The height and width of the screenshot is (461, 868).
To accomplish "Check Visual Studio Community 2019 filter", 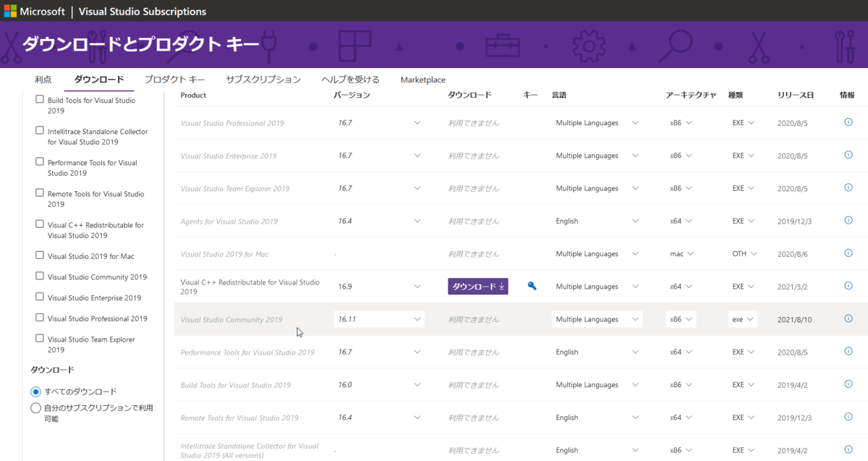I will pyautogui.click(x=40, y=276).
